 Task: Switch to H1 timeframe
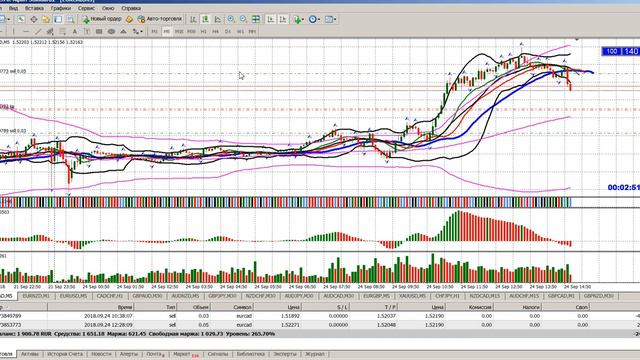click(x=204, y=31)
